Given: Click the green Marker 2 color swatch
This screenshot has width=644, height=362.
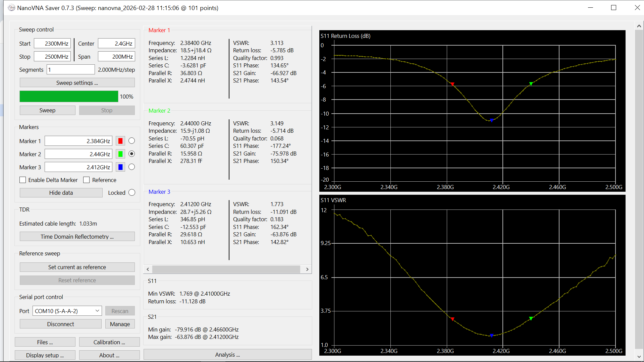Looking at the screenshot, I should point(120,154).
